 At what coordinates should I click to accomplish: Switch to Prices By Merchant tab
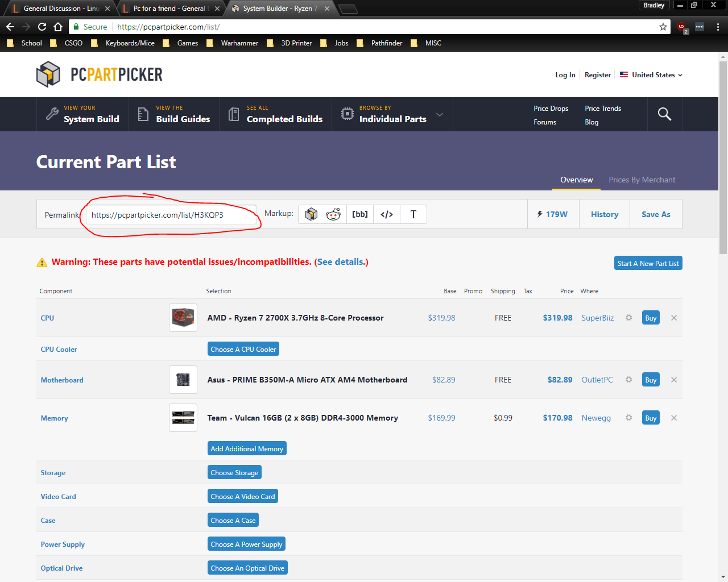pos(642,180)
